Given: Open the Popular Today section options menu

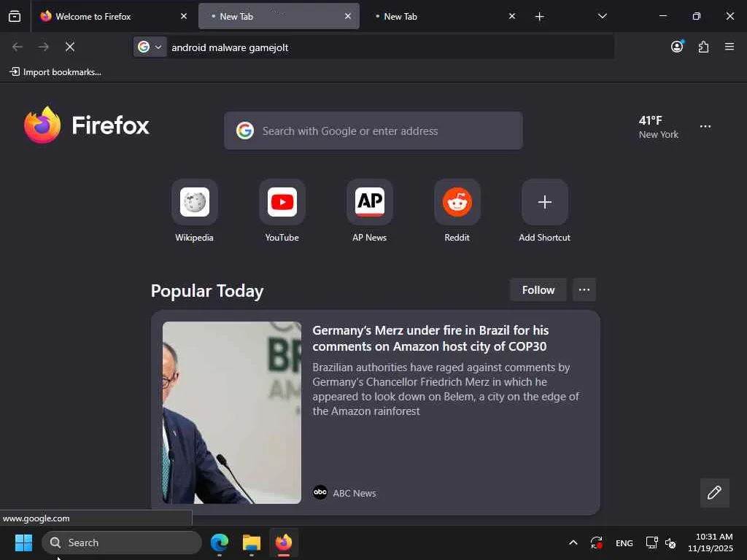Looking at the screenshot, I should (x=584, y=290).
